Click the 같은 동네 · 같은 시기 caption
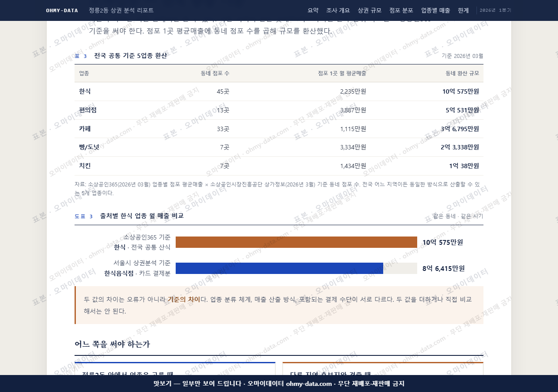 click(458, 216)
